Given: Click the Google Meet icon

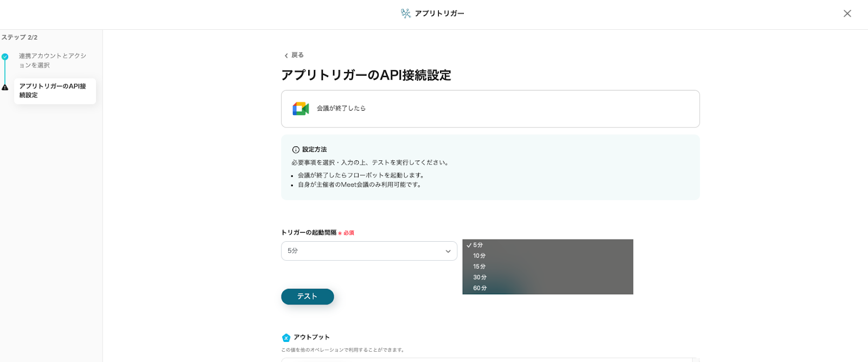Looking at the screenshot, I should click(301, 109).
